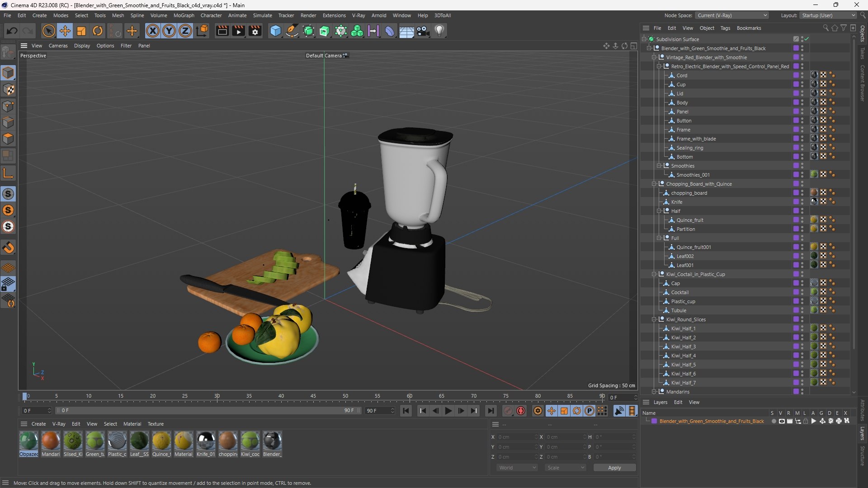The height and width of the screenshot is (488, 868).
Task: Open the File menu
Action: coord(7,15)
